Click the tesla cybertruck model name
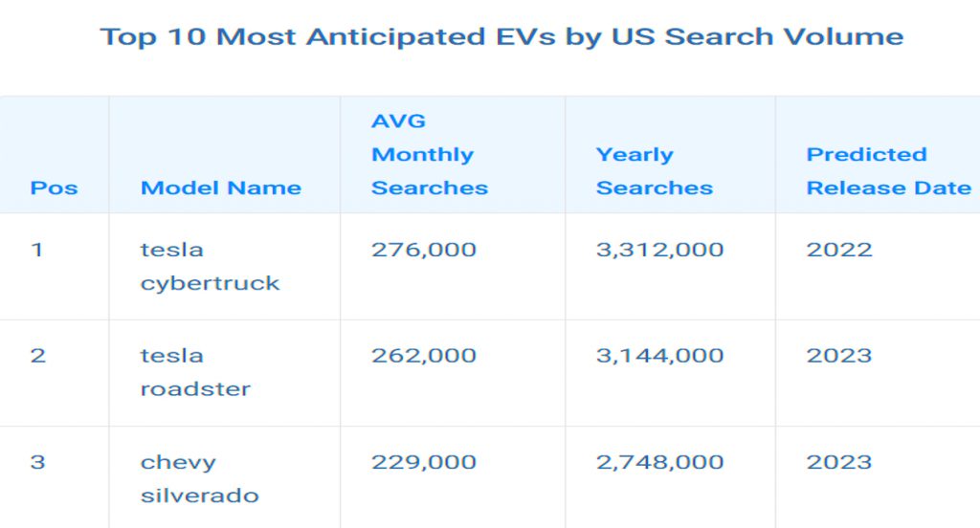The height and width of the screenshot is (528, 980). click(x=211, y=267)
